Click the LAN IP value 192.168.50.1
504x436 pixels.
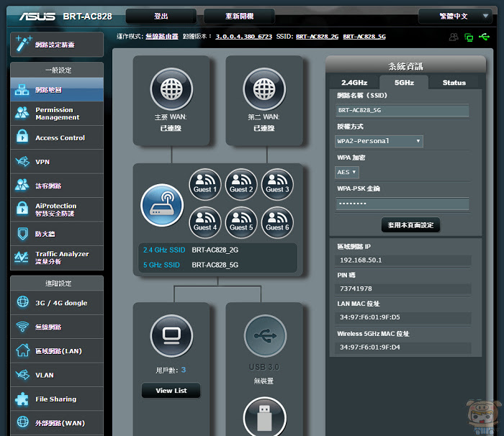coord(361,260)
